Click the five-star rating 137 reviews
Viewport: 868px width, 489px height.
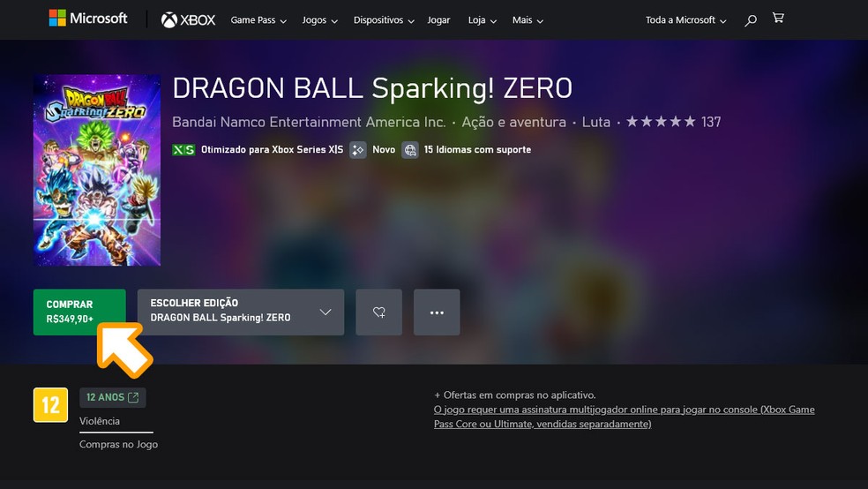673,122
